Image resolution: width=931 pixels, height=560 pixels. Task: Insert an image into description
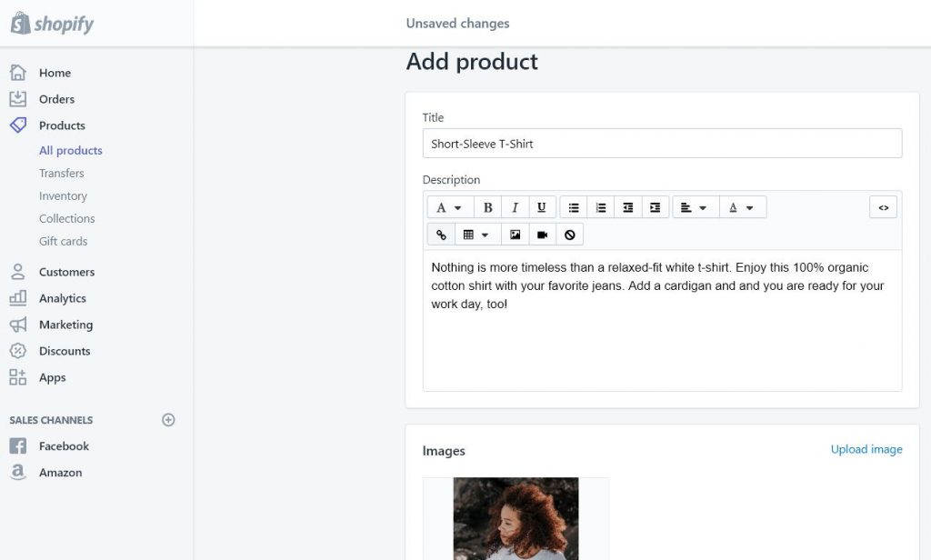[515, 235]
